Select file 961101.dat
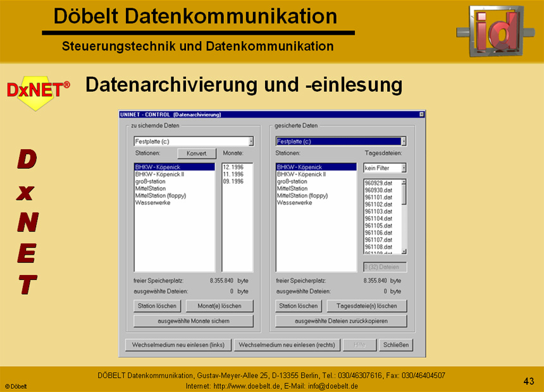 [383, 197]
